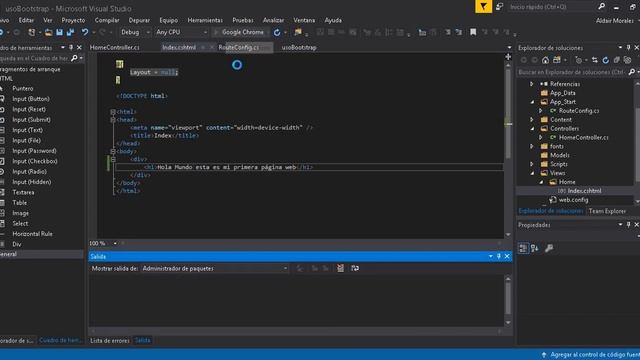
Task: Click the Aldair Morales account name
Action: [615, 20]
